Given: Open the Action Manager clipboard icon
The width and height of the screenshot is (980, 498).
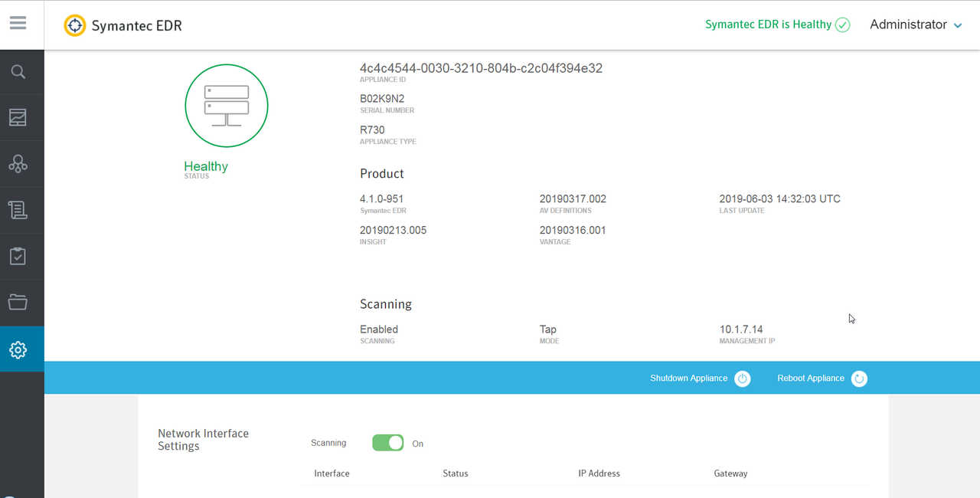Looking at the screenshot, I should pyautogui.click(x=18, y=256).
